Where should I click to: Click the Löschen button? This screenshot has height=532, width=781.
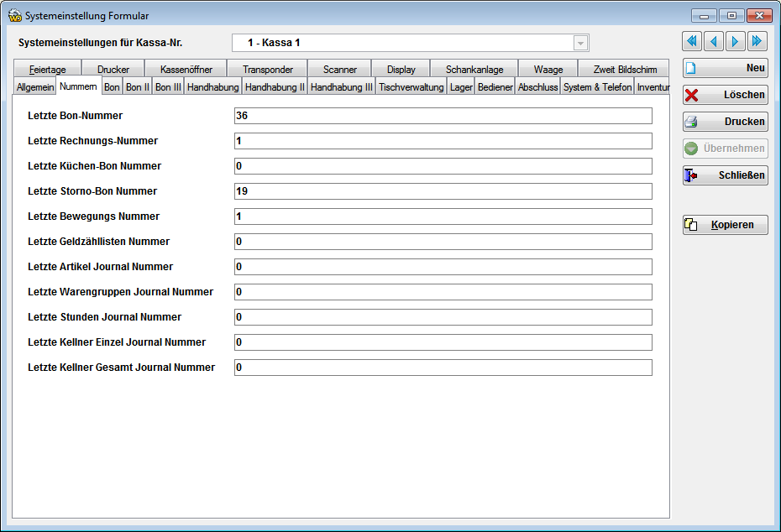[726, 95]
